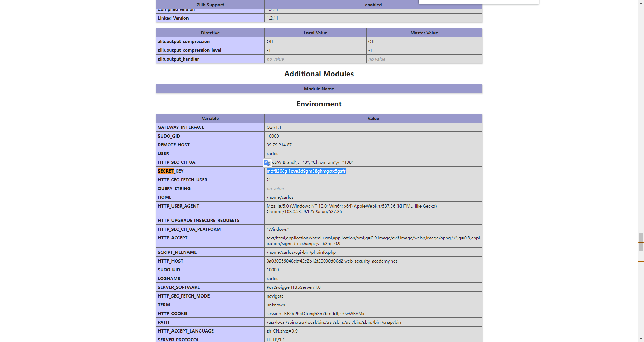
Task: Click the /home/carlos/cgi-bin/phpinfo.php value
Action: (301, 252)
